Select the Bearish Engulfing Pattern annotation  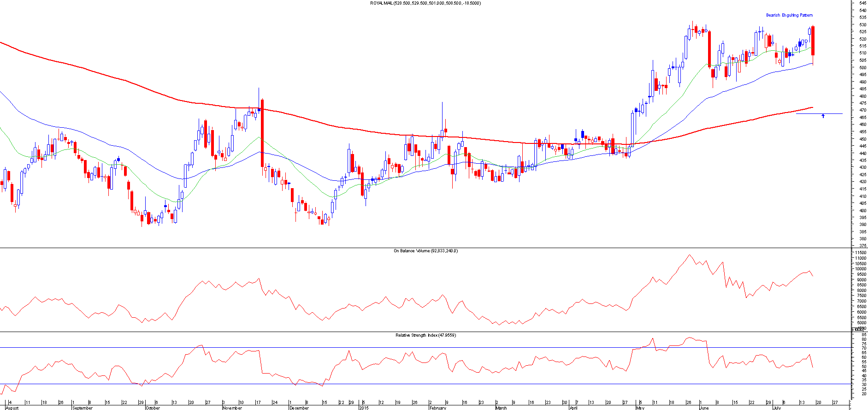pos(789,15)
